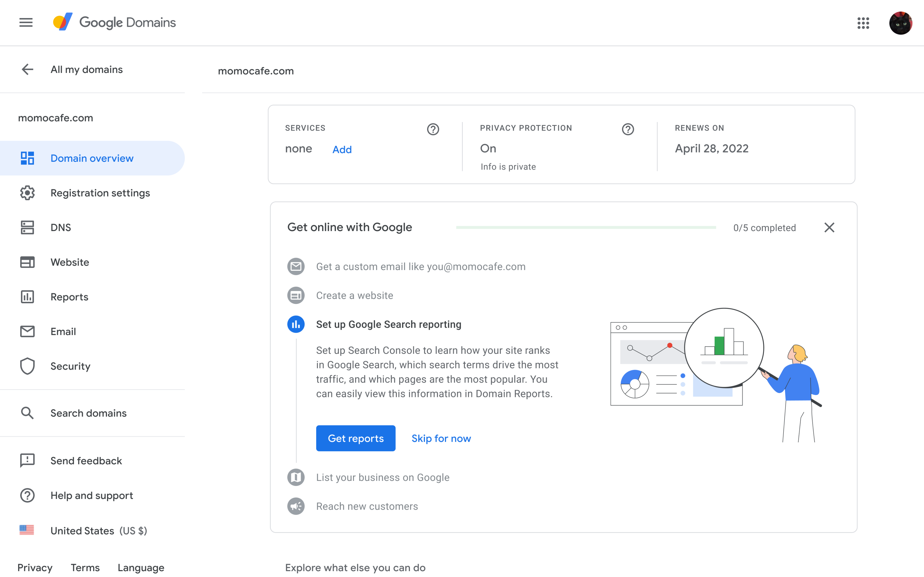Viewport: 924px width, 577px height.
Task: Expand the Create a website step
Action: [354, 295]
